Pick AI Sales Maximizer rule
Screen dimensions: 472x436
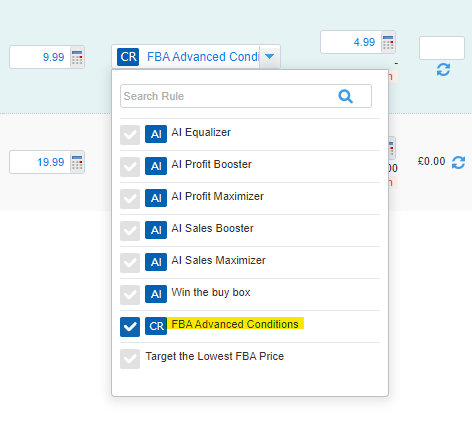[x=218, y=260]
